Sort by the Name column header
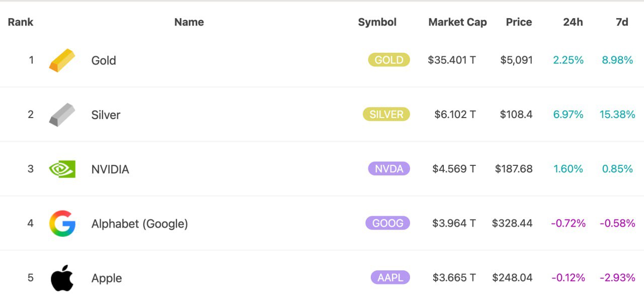Image resolution: width=644 pixels, height=304 pixels. (x=189, y=22)
